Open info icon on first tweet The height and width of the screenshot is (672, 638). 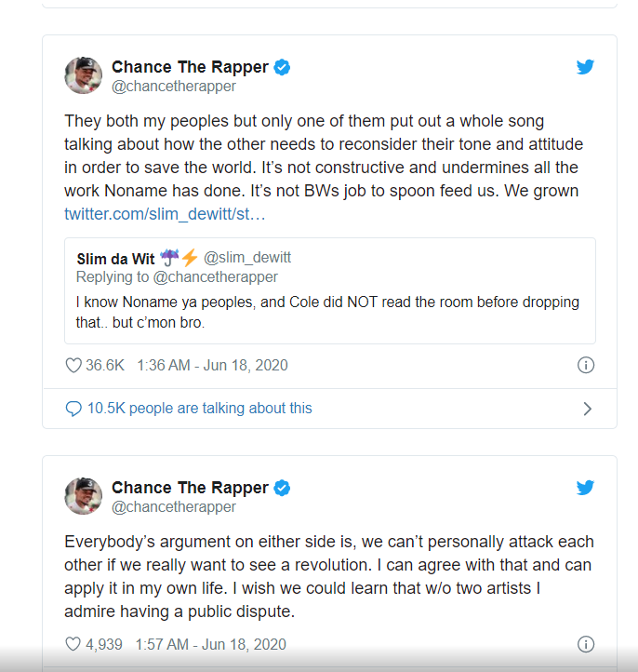click(x=586, y=366)
